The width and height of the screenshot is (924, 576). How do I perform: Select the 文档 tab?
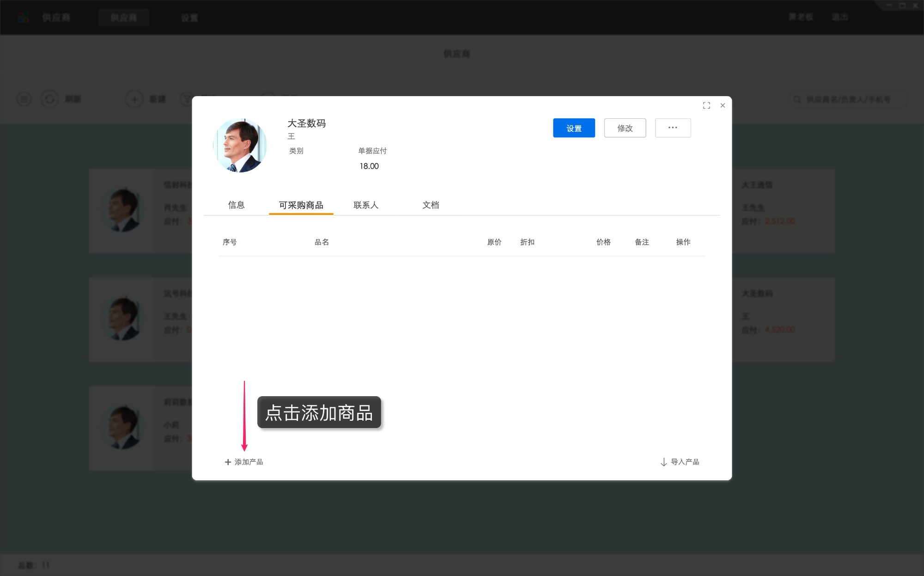coord(431,205)
